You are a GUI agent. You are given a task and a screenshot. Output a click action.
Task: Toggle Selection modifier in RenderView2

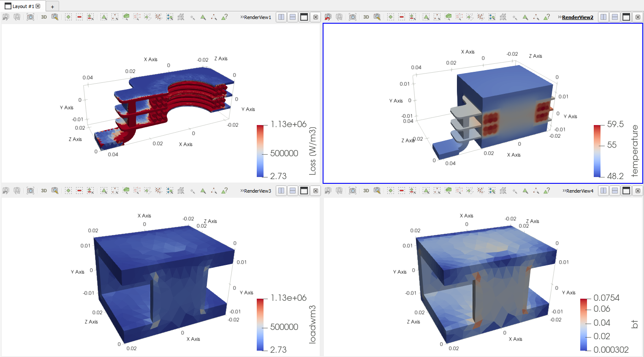coord(413,17)
